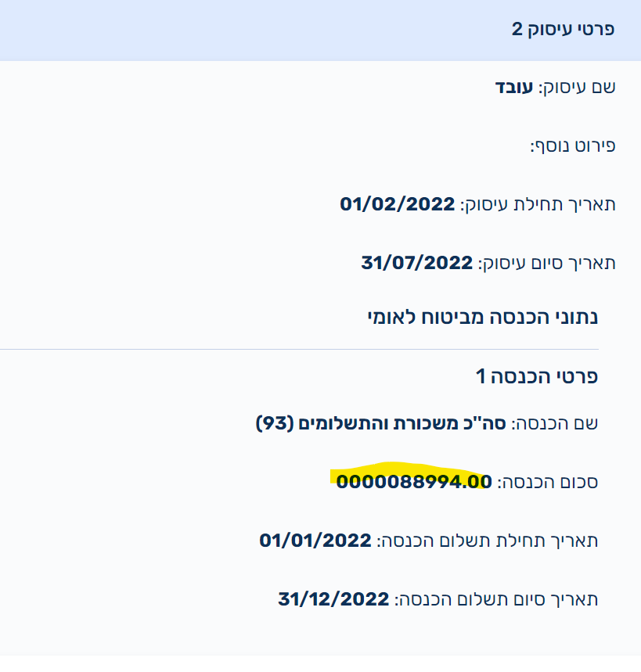Click the נתוני הכנסה מביטוח לאומי heading

483,318
